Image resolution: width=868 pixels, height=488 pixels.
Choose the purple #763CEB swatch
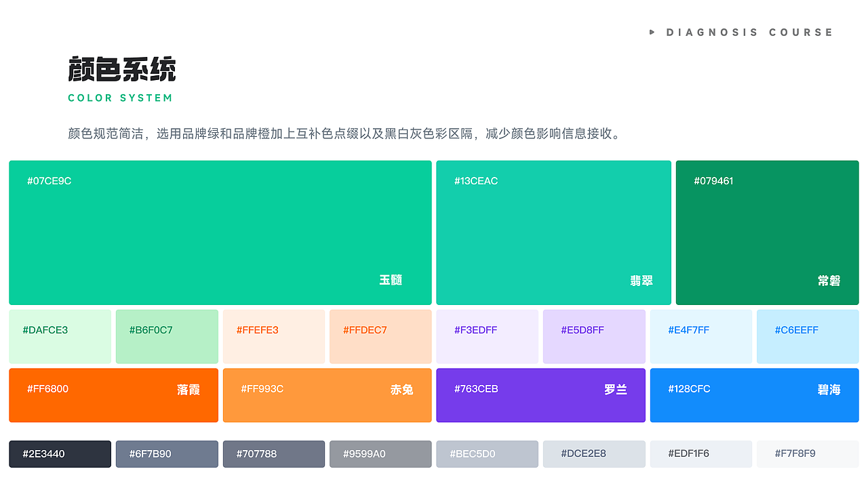(540, 395)
